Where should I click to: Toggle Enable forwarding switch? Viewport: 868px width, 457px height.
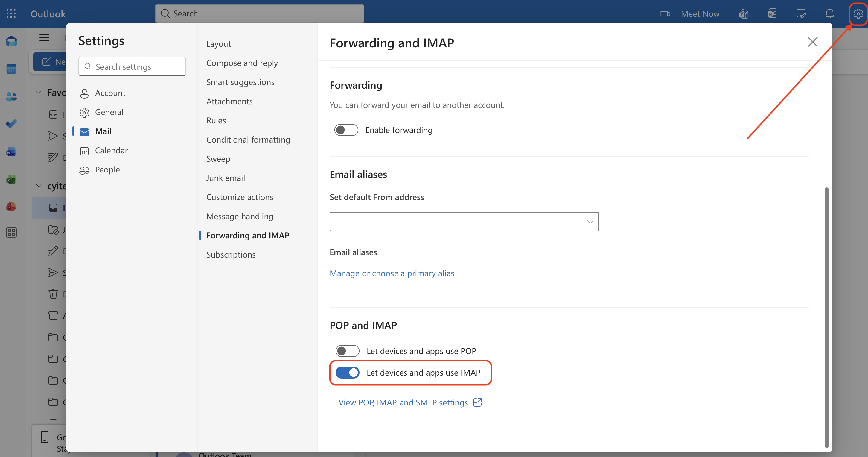click(346, 130)
